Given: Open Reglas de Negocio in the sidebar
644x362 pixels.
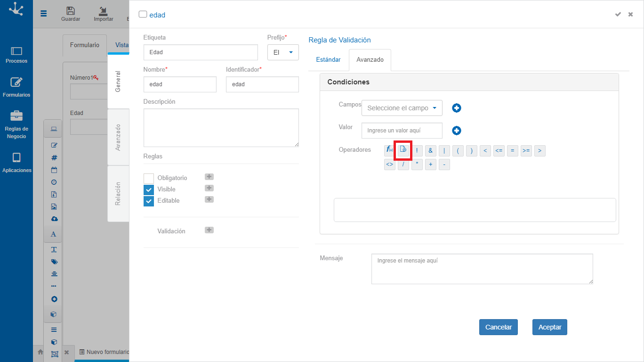Looking at the screenshot, I should pyautogui.click(x=16, y=125).
